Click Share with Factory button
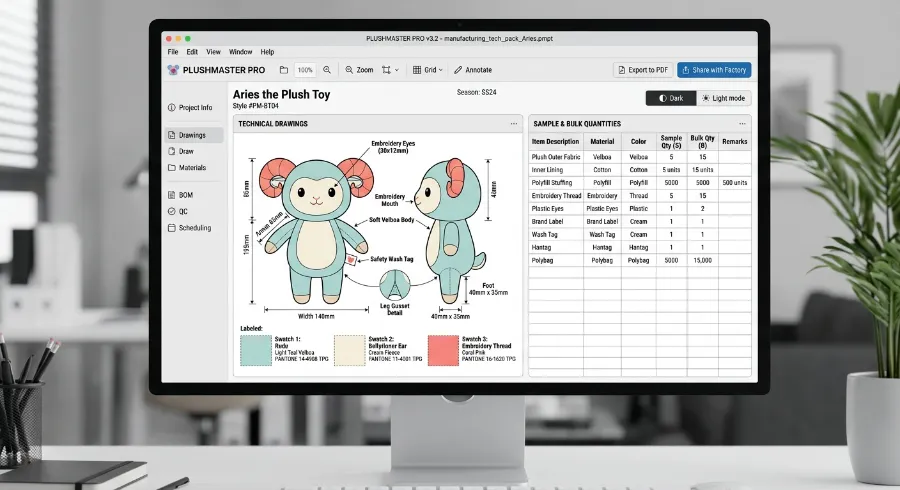The height and width of the screenshot is (490, 900). 714,70
